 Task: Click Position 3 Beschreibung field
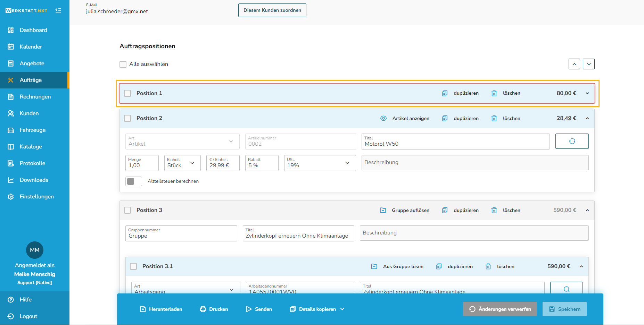point(474,233)
